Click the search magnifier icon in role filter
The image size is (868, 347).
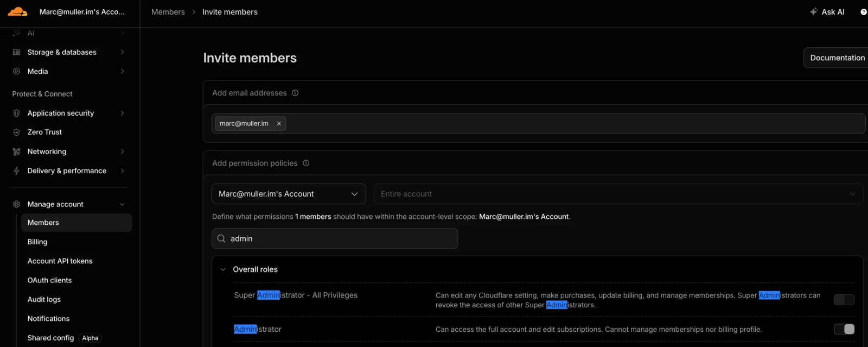221,238
